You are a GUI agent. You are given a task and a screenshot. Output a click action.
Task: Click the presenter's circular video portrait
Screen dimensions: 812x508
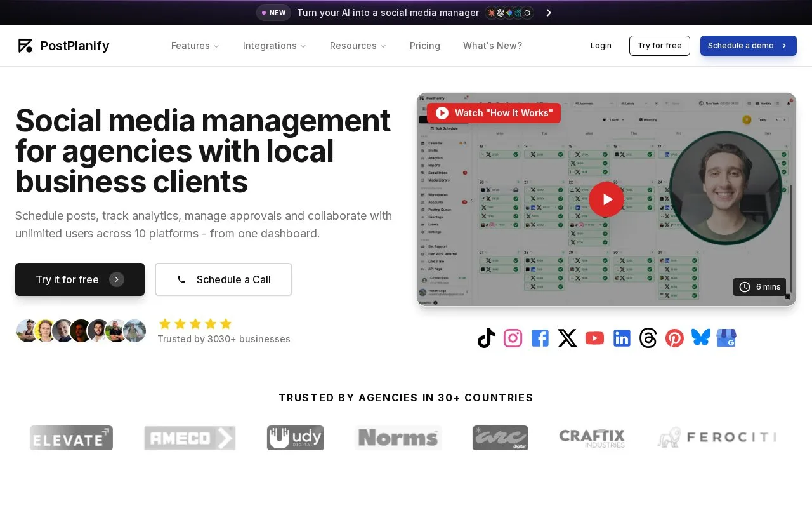click(726, 188)
